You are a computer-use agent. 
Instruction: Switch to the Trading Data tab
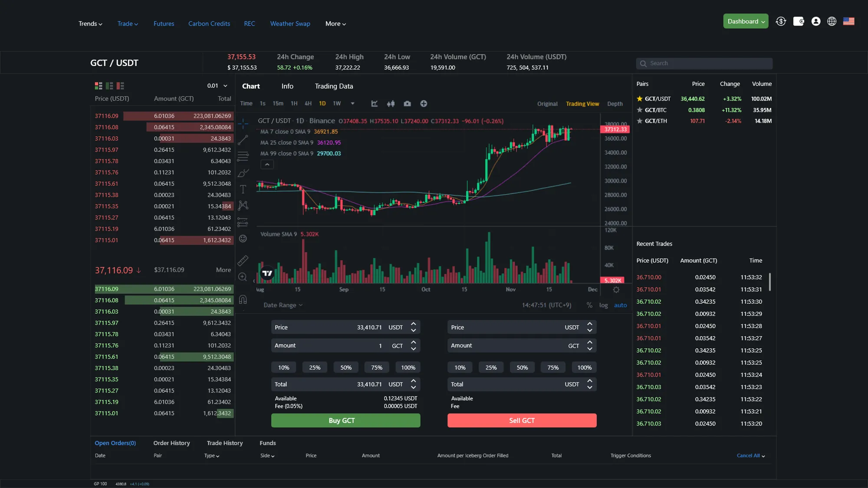[x=334, y=86]
